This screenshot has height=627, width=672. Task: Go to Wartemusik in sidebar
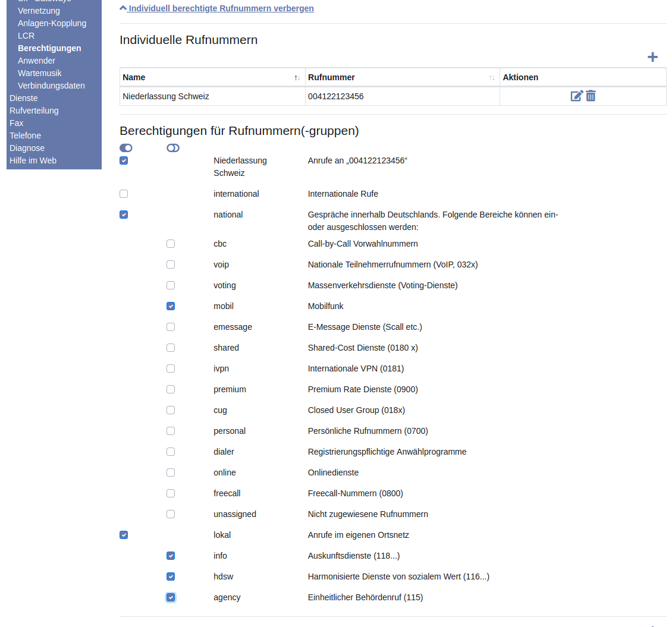click(x=40, y=73)
